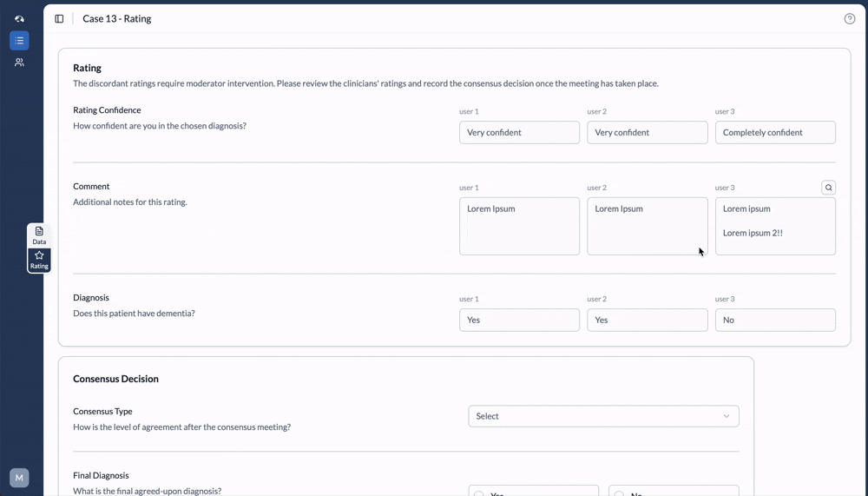Open the Consensus Type select dropdown
The height and width of the screenshot is (496, 868).
click(603, 416)
